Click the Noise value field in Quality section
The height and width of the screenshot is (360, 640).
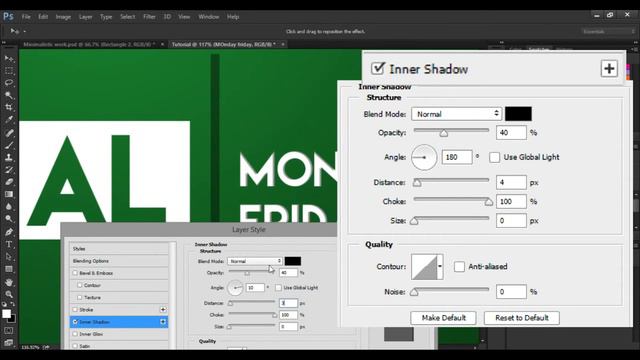point(511,292)
